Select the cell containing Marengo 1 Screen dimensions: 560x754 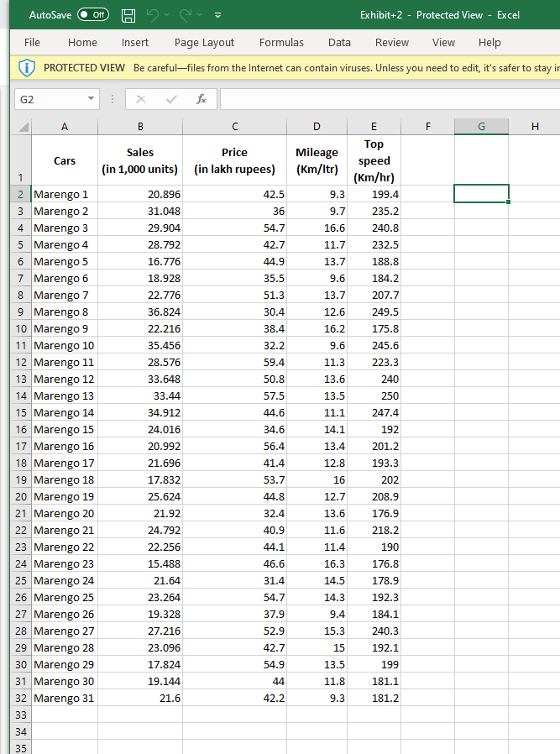coord(65,194)
